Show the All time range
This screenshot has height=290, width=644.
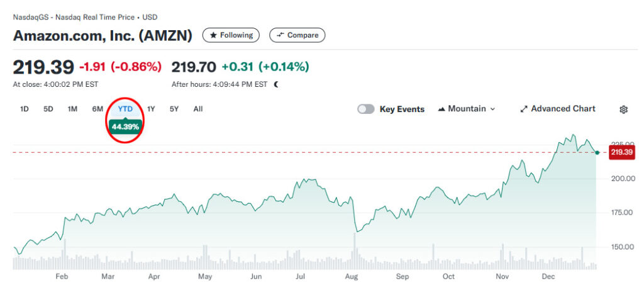(198, 109)
